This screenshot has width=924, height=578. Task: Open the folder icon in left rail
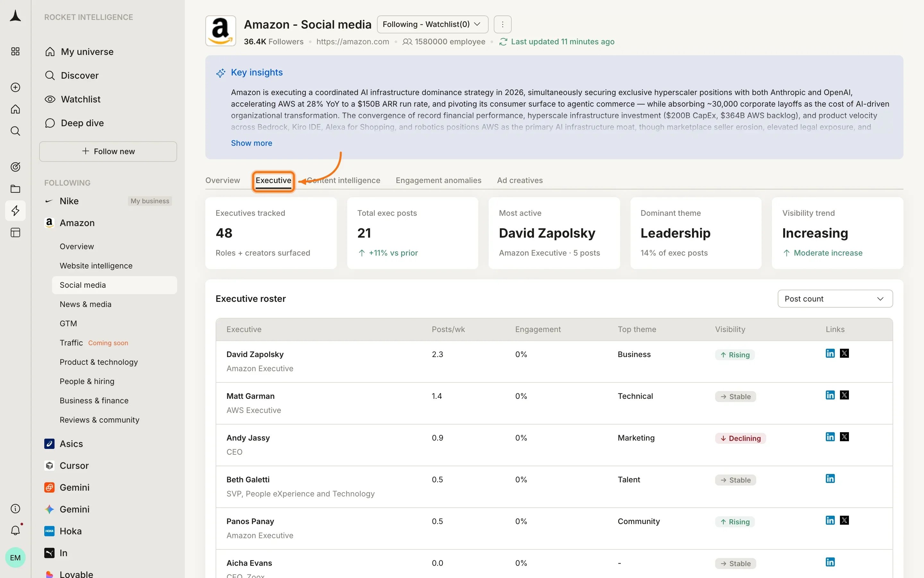[15, 189]
